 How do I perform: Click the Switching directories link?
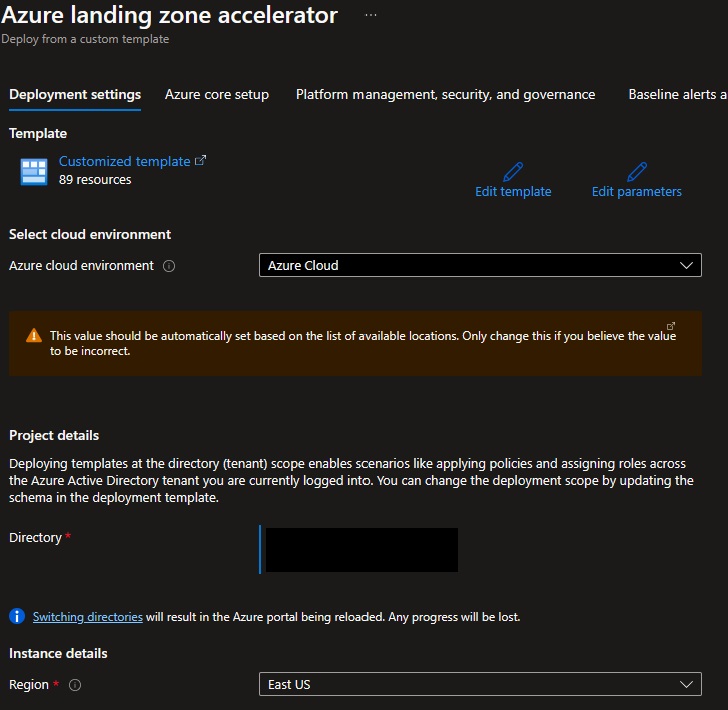point(88,617)
